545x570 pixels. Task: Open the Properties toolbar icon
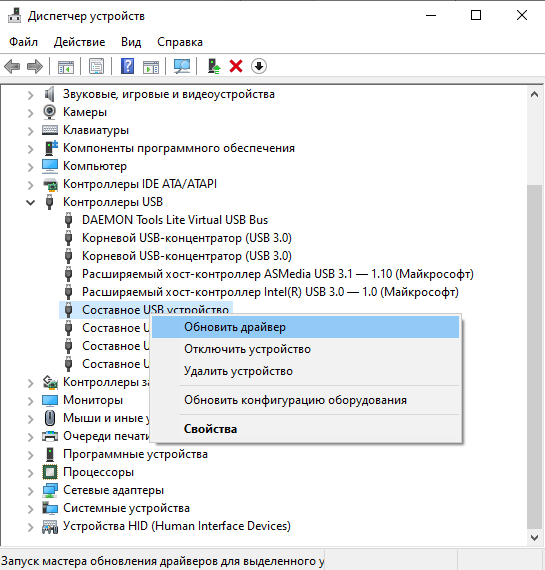[x=96, y=67]
